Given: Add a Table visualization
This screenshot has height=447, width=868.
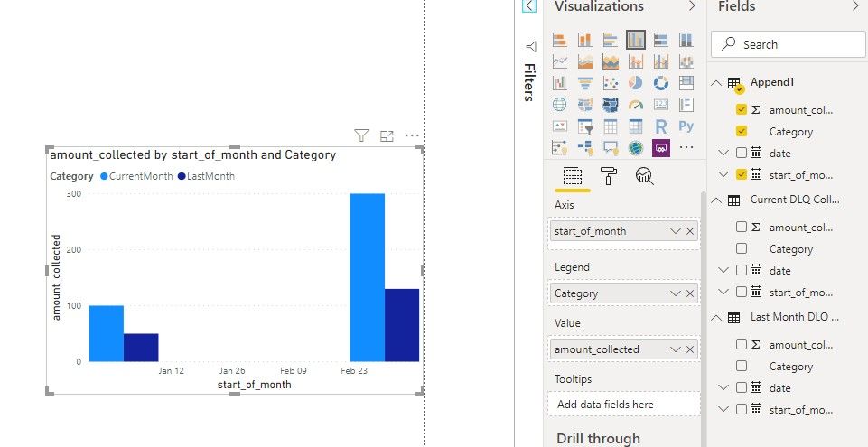Looking at the screenshot, I should pyautogui.click(x=611, y=126).
